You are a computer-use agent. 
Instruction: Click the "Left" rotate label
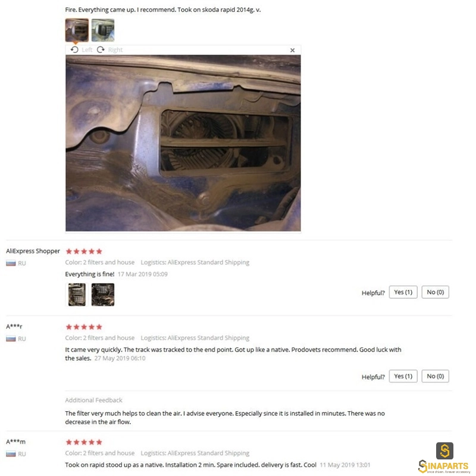click(x=87, y=50)
